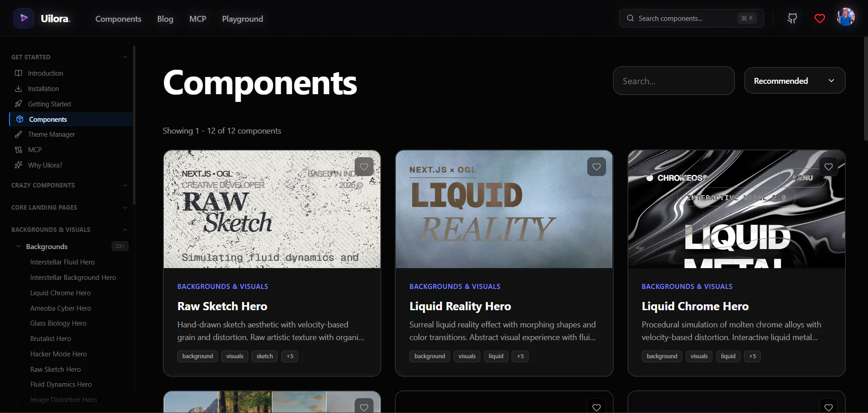Go to Introduction in the sidebar
Image resolution: width=868 pixels, height=413 pixels.
[46, 73]
